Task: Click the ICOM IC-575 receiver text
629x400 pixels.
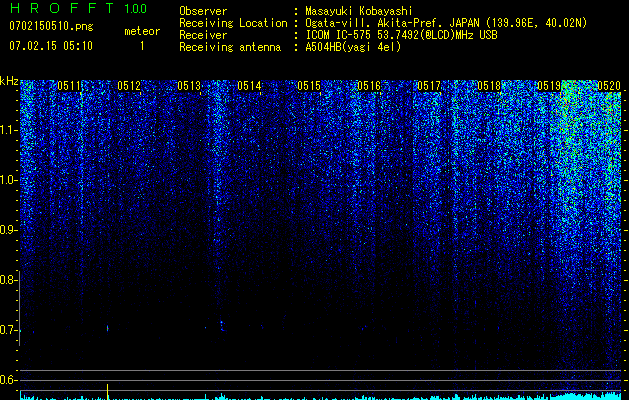Action: pos(401,35)
